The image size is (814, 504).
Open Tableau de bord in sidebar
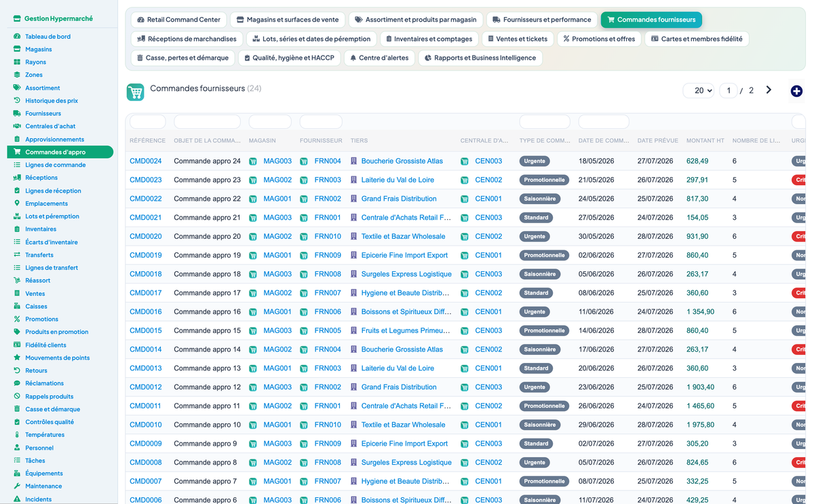[47, 37]
